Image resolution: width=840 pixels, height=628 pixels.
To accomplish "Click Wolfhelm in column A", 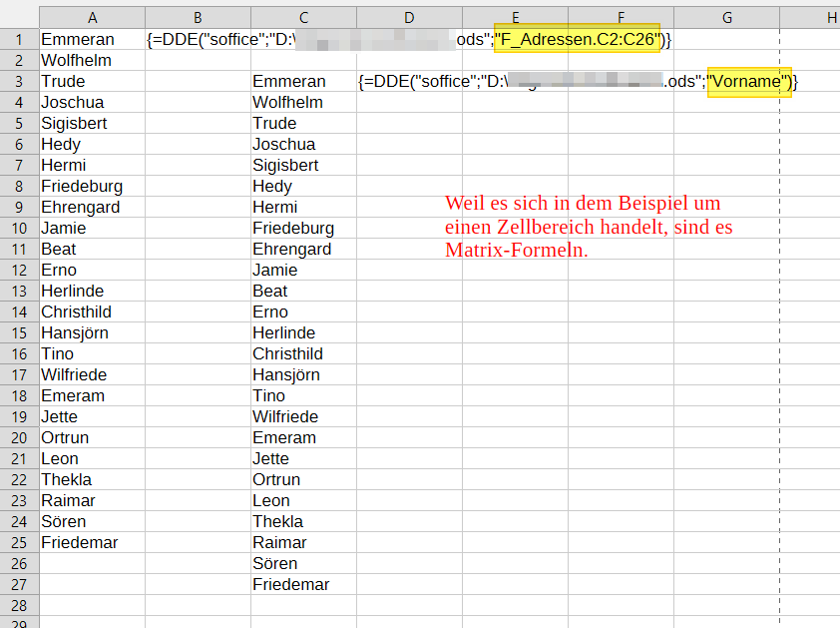I will point(77,61).
